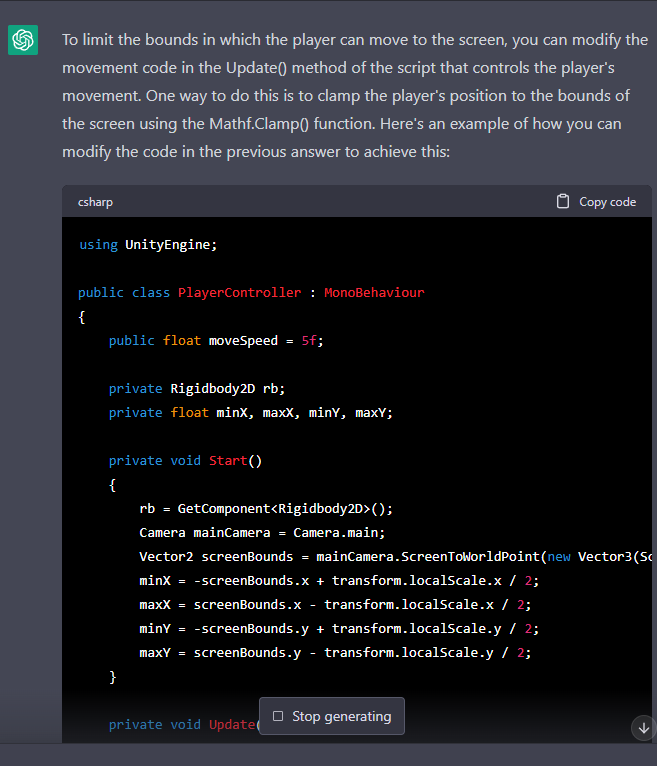Click the 'public float moveSpeed = 5f;' line
Screen dimensions: 657x766
click(x=216, y=340)
